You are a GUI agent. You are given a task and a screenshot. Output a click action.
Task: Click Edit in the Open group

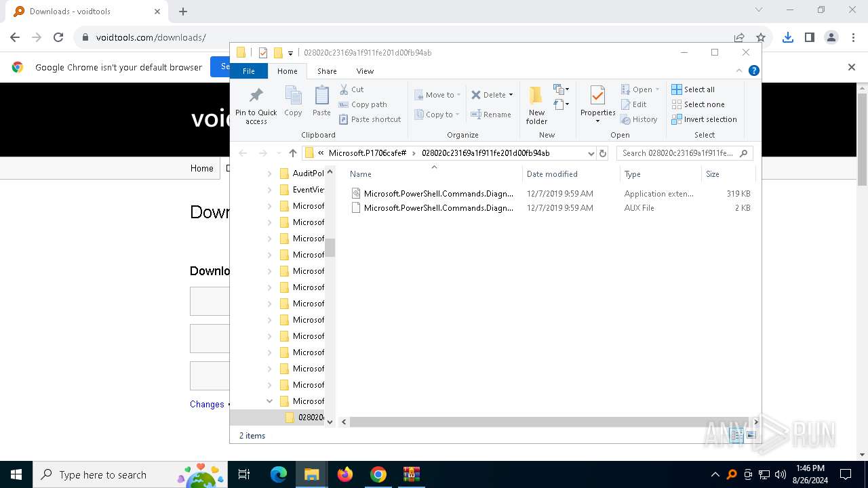[634, 104]
